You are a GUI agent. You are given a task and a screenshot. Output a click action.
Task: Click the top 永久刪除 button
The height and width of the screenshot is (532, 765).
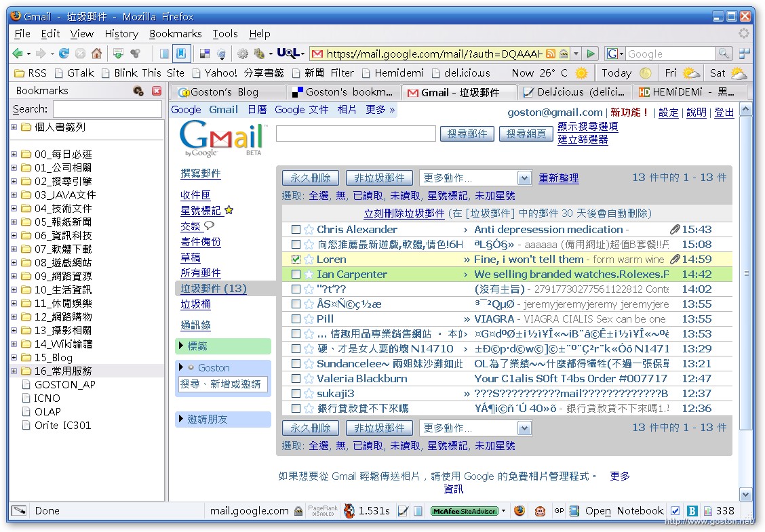(311, 178)
